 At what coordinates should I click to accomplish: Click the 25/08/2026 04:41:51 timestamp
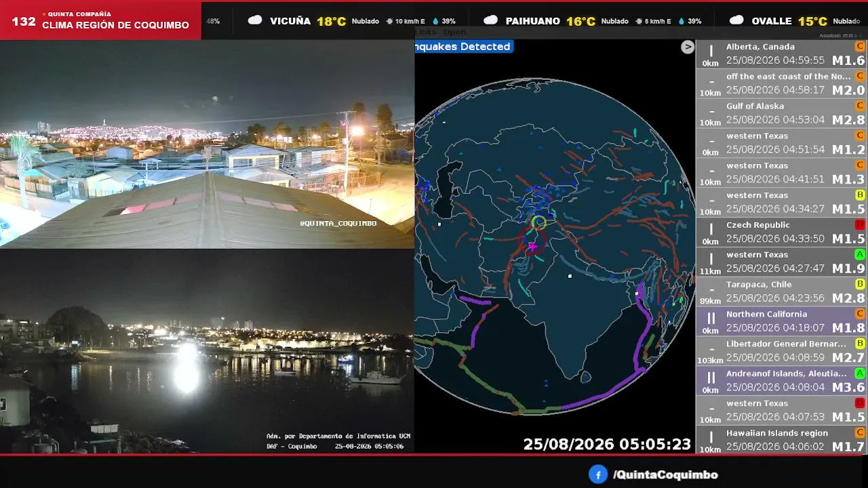point(775,180)
